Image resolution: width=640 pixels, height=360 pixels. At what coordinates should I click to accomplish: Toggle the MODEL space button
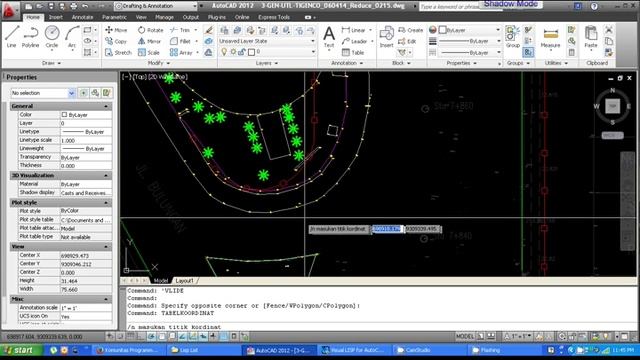(x=465, y=336)
